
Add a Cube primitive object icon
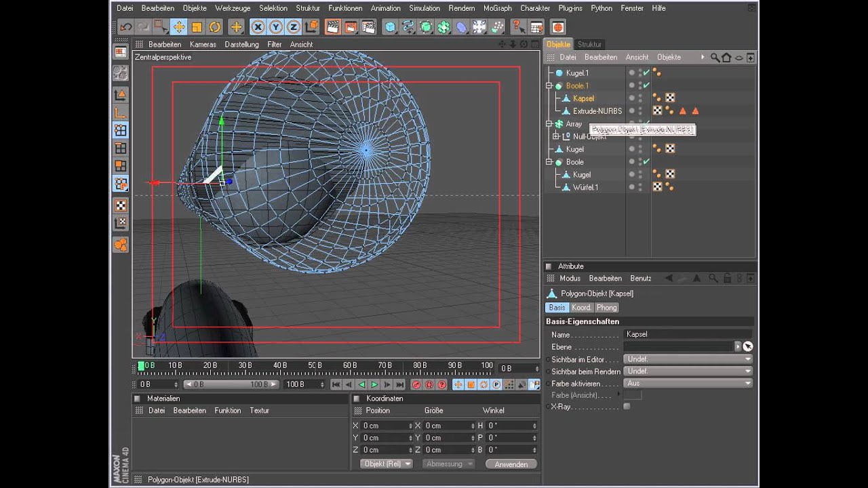391,27
